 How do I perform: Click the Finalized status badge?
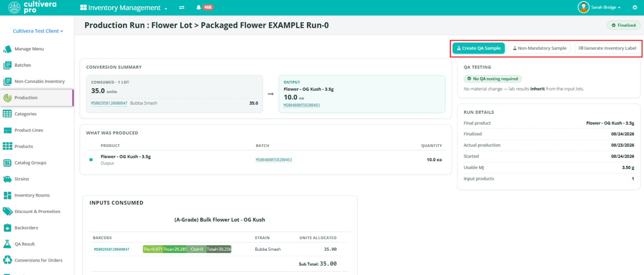(x=624, y=25)
